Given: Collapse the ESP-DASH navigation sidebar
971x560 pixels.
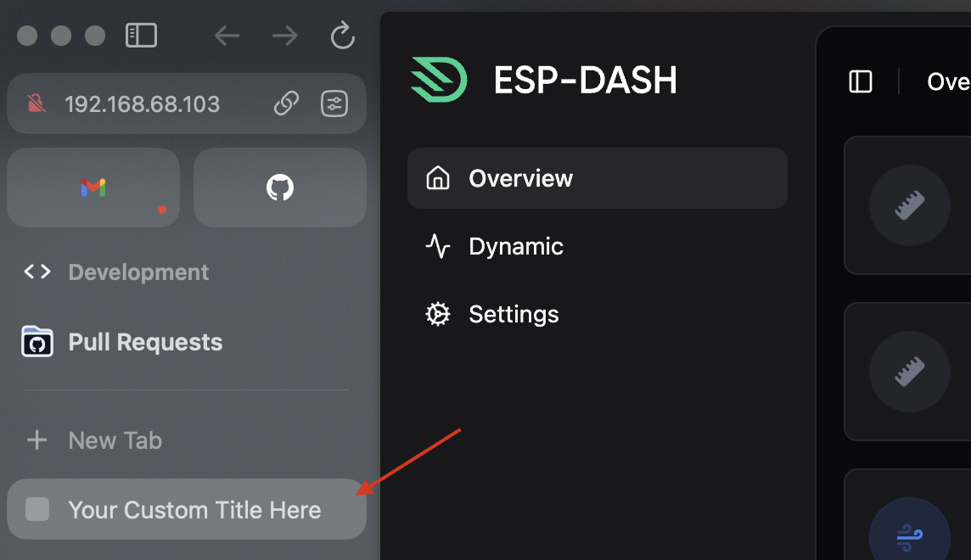Looking at the screenshot, I should [x=860, y=81].
